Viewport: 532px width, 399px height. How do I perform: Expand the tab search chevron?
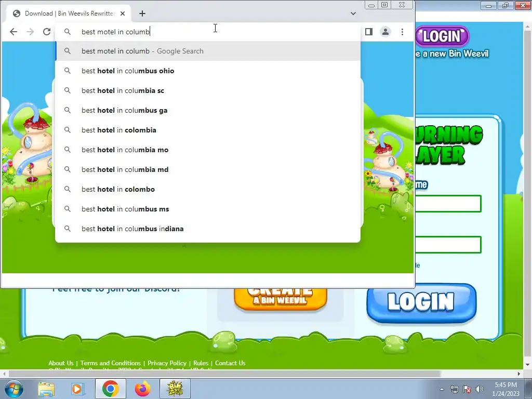pyautogui.click(x=353, y=13)
